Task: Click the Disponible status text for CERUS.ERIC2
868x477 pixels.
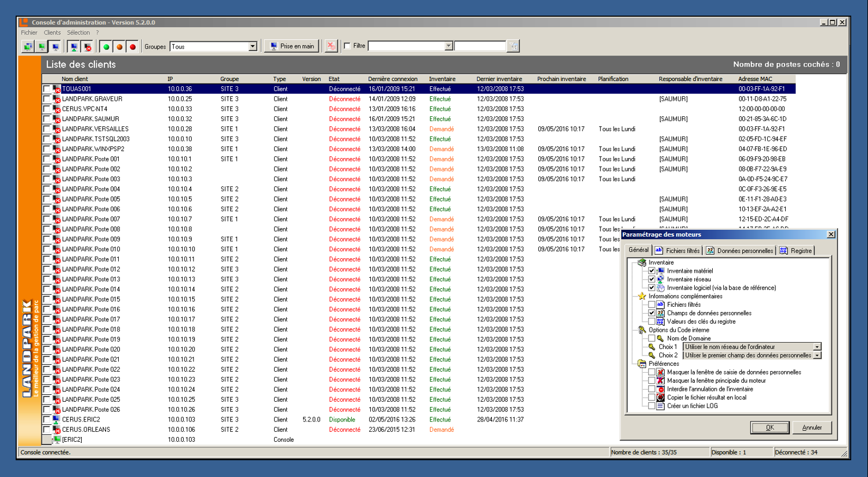Action: (x=342, y=420)
